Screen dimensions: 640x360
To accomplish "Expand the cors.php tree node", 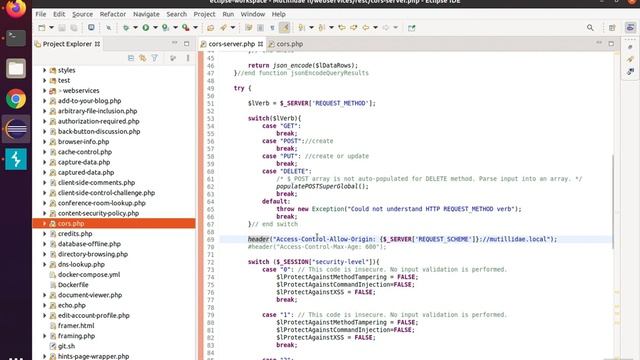I will click(x=44, y=224).
